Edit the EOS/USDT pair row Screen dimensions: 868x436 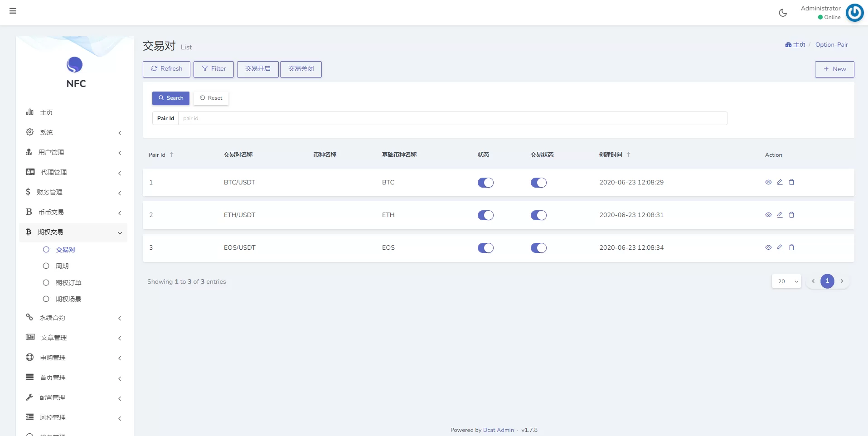point(780,247)
